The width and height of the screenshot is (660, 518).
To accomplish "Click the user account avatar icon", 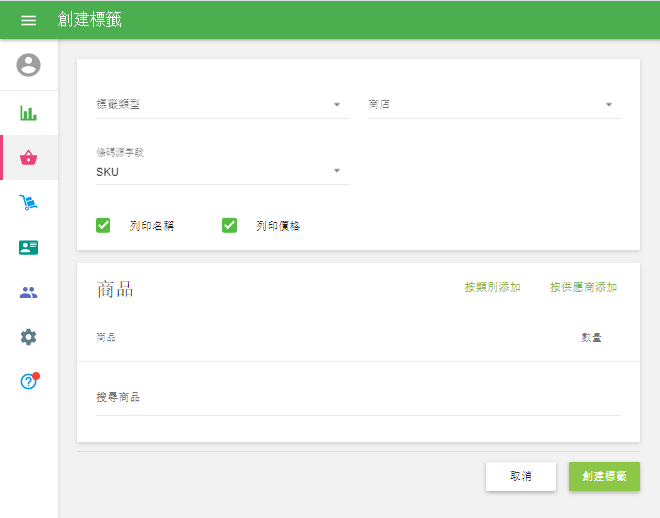I will pos(29,65).
